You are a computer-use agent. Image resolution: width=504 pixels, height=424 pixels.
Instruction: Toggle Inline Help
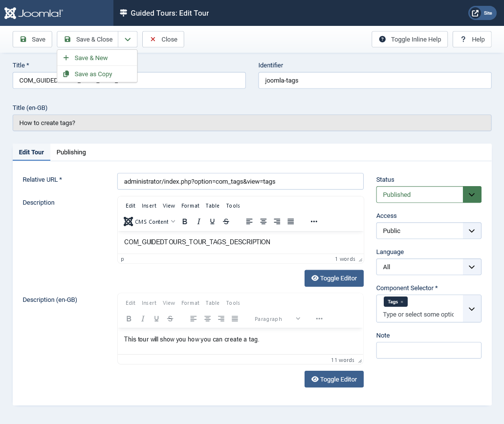(x=410, y=40)
